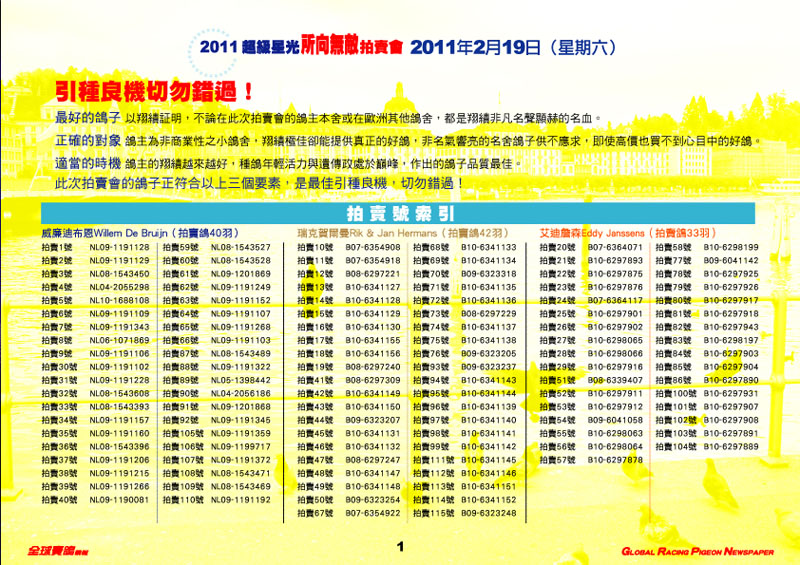800x565 pixels.
Task: Click lot label 拍賣57號
Action: [x=558, y=460]
